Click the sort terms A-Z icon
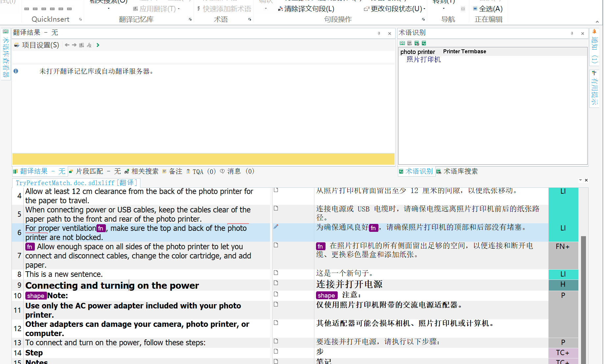 pyautogui.click(x=424, y=43)
